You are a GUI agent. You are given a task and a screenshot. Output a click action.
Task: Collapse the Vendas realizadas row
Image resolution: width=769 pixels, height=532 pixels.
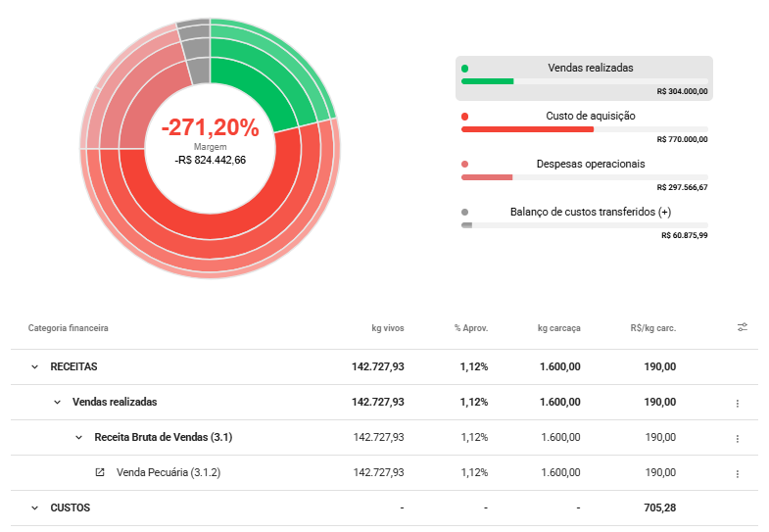pyautogui.click(x=57, y=402)
